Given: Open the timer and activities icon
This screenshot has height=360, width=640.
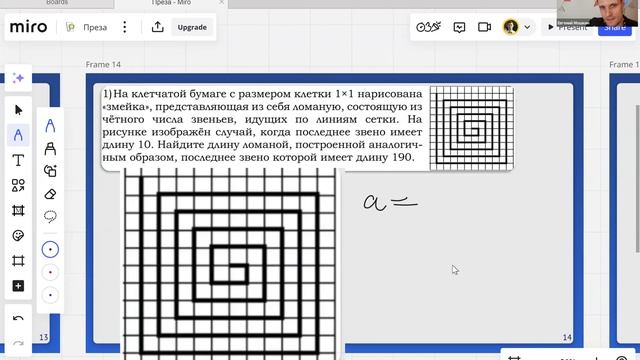Looking at the screenshot, I should click(x=428, y=27).
